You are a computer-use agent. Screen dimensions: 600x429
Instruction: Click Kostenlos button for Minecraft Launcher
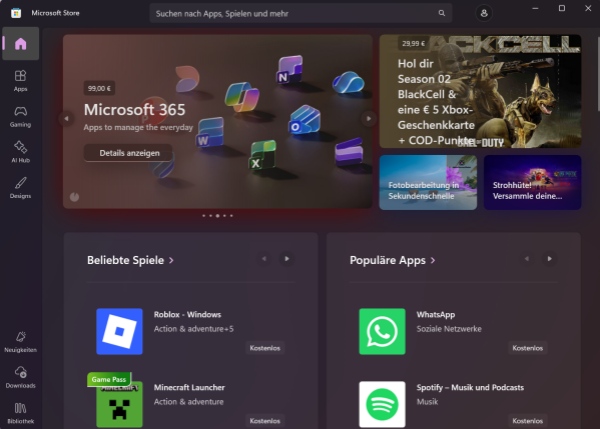pos(265,421)
